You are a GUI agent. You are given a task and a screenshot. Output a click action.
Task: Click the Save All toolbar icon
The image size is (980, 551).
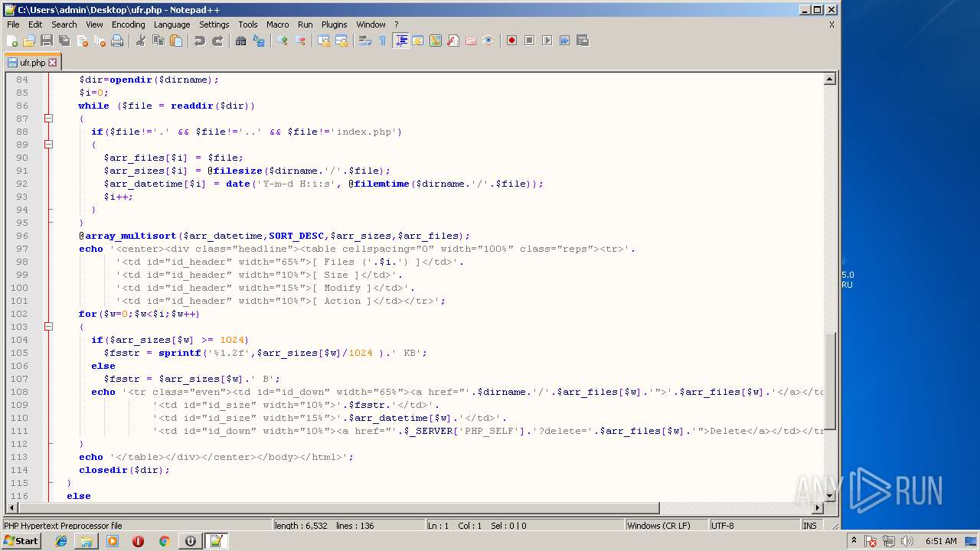64,41
